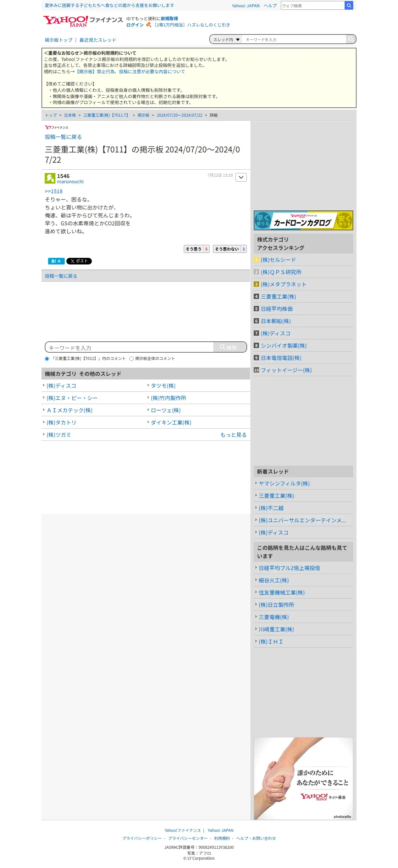This screenshot has width=398, height=868.
Task: Open the top charity announcement link
Action: [109, 5]
